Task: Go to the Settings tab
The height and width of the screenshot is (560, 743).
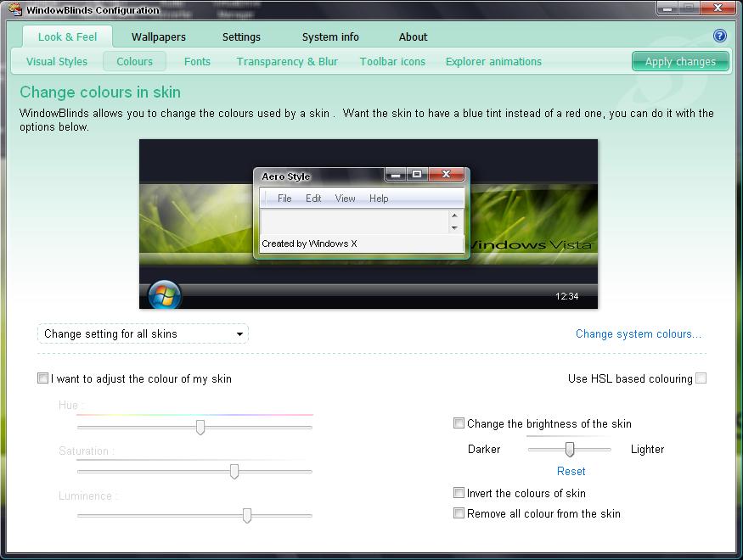Action: coord(241,37)
